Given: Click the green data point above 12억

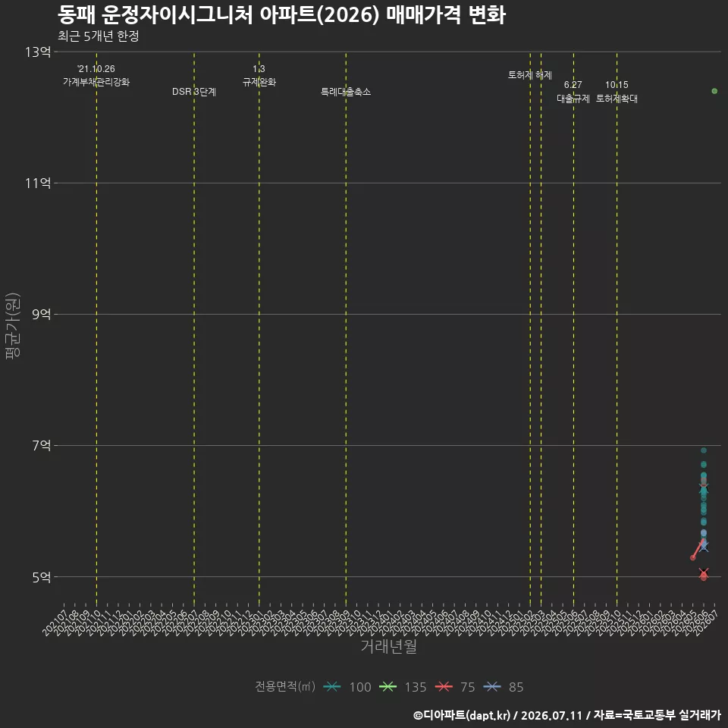Looking at the screenshot, I should [x=714, y=91].
